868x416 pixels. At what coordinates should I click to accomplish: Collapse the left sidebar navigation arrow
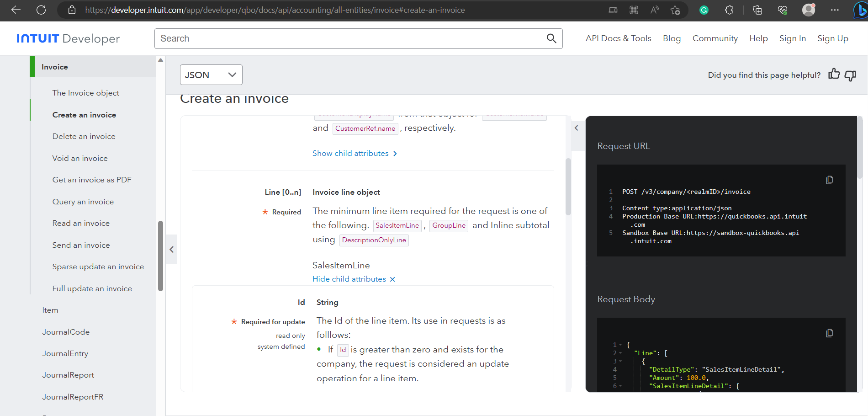(x=172, y=250)
